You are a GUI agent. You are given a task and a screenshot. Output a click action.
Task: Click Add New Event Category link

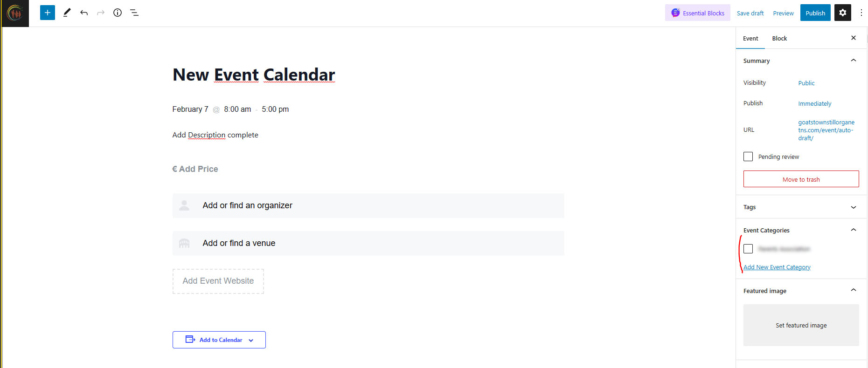(777, 267)
